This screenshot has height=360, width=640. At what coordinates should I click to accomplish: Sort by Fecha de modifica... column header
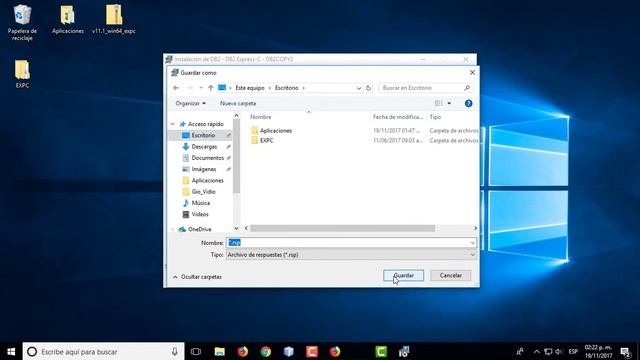pyautogui.click(x=398, y=117)
